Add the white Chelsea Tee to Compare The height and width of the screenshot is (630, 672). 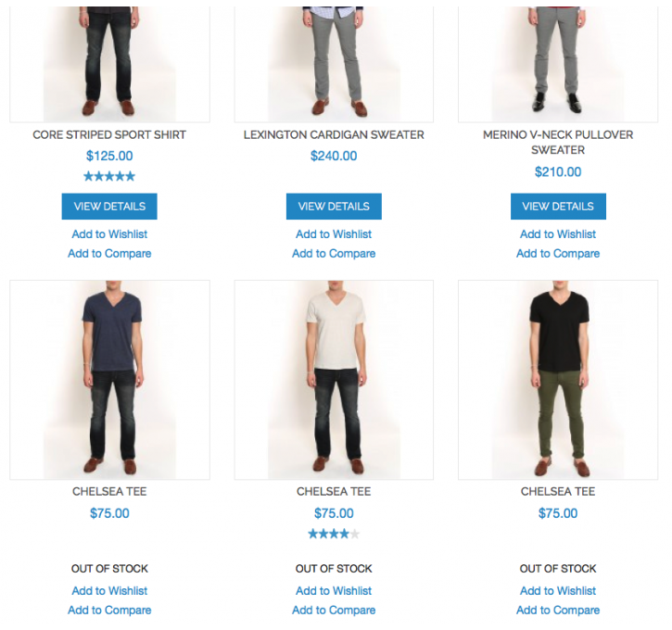coord(334,611)
